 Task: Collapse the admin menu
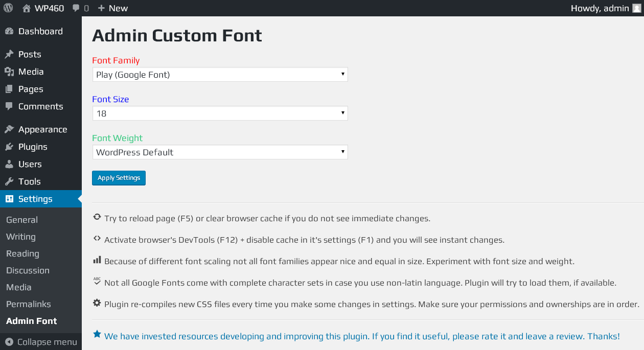click(41, 342)
